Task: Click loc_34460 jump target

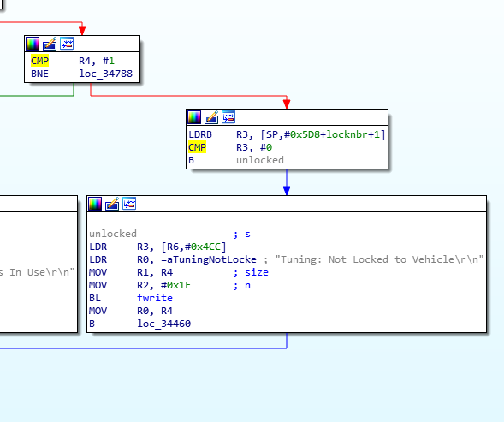Action: [x=164, y=324]
